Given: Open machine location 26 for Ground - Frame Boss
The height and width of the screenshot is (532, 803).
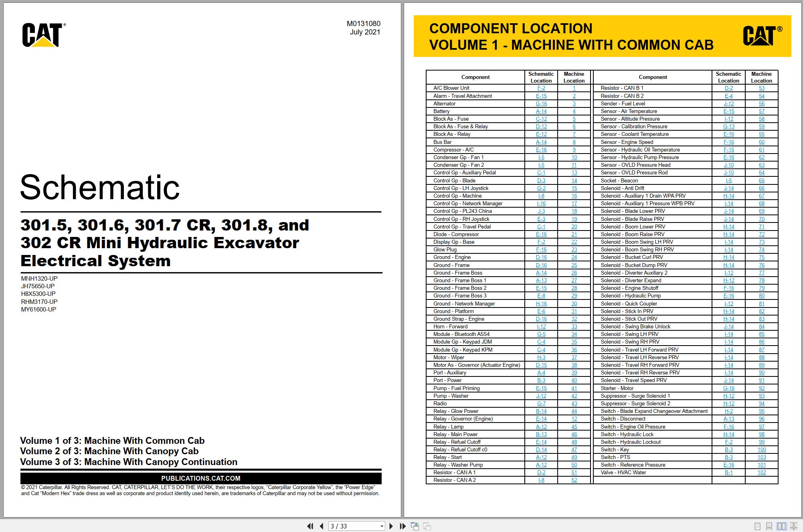Looking at the screenshot, I should 574,273.
